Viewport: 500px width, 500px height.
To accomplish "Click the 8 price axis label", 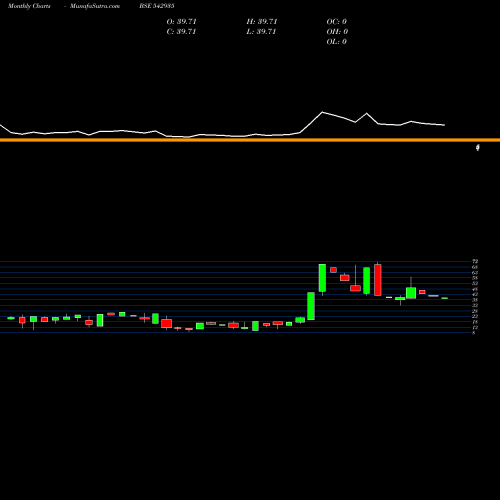I will 474,333.
